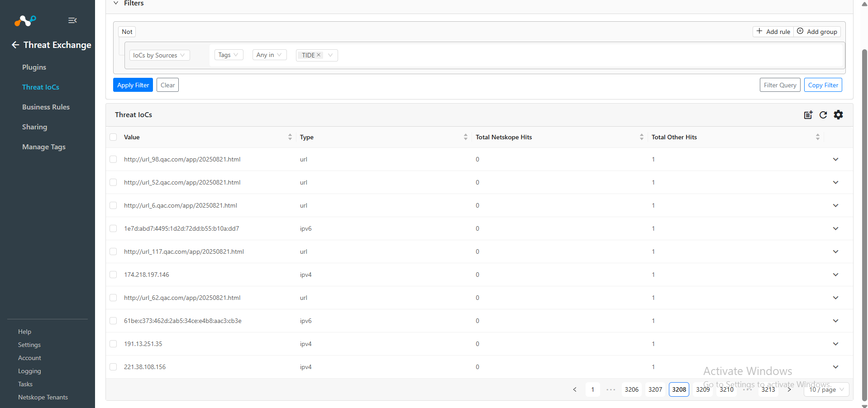Expand the url_98.qac.com row details

point(835,159)
